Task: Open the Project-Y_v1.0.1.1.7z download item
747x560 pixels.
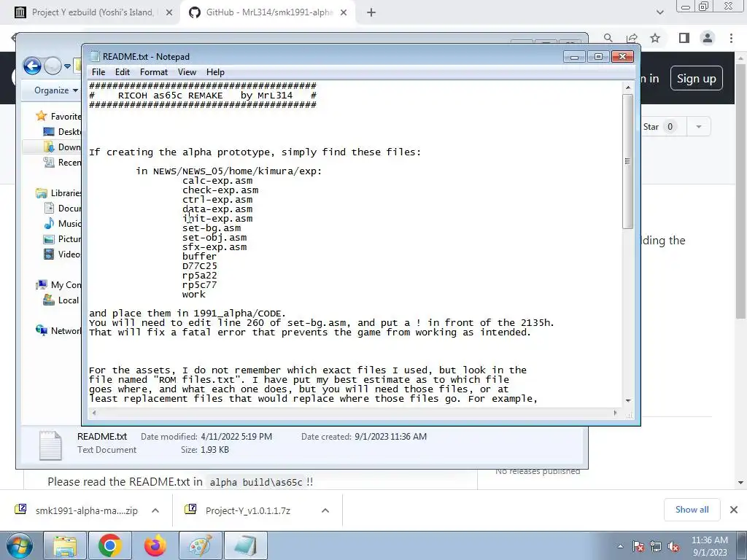Action: (x=248, y=510)
